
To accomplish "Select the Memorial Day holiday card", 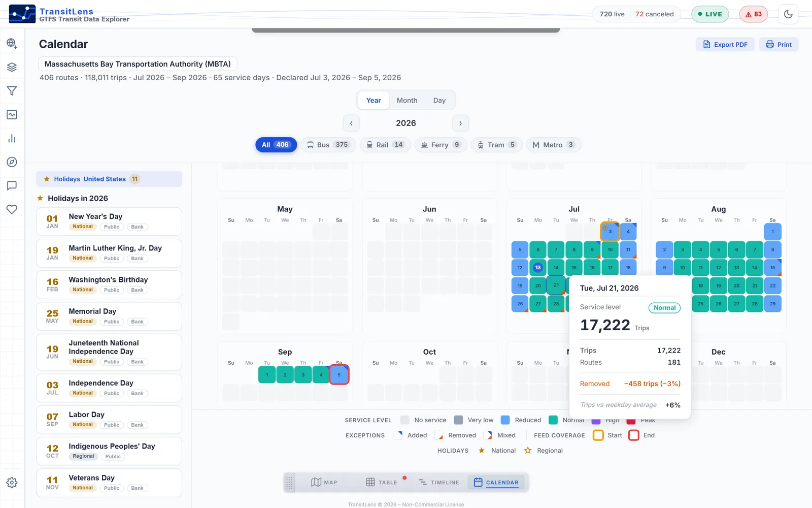I will [x=109, y=316].
